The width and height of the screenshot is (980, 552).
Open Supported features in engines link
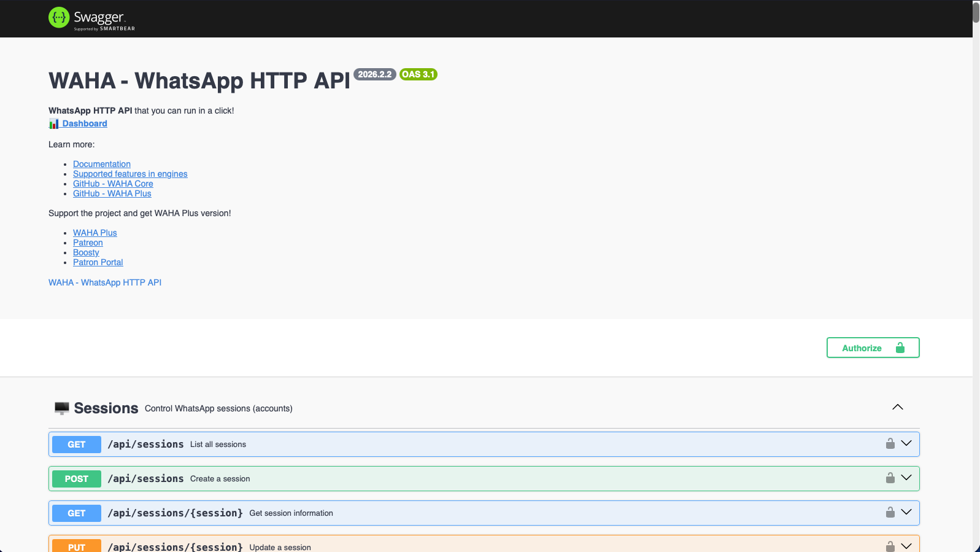pos(130,174)
